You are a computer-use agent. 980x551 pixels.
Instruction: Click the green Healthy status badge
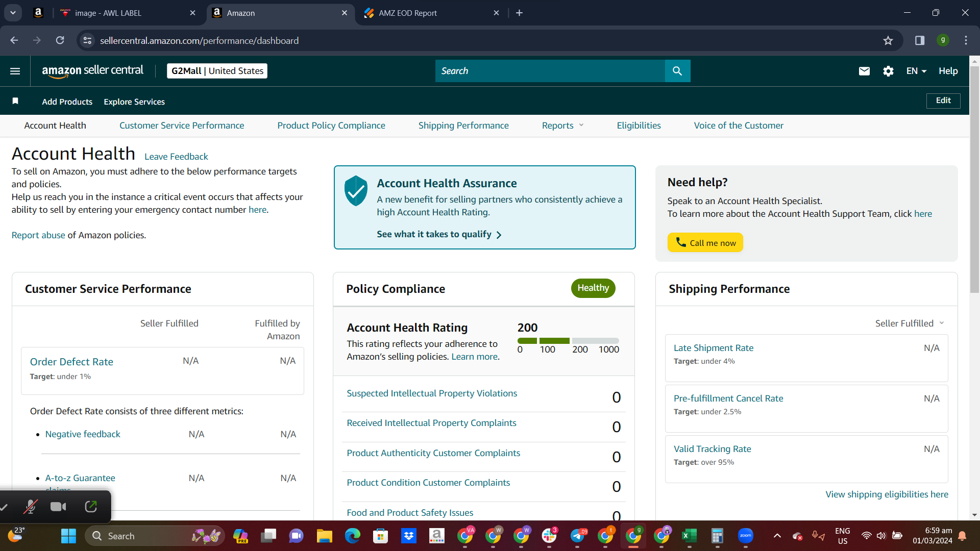(x=593, y=288)
